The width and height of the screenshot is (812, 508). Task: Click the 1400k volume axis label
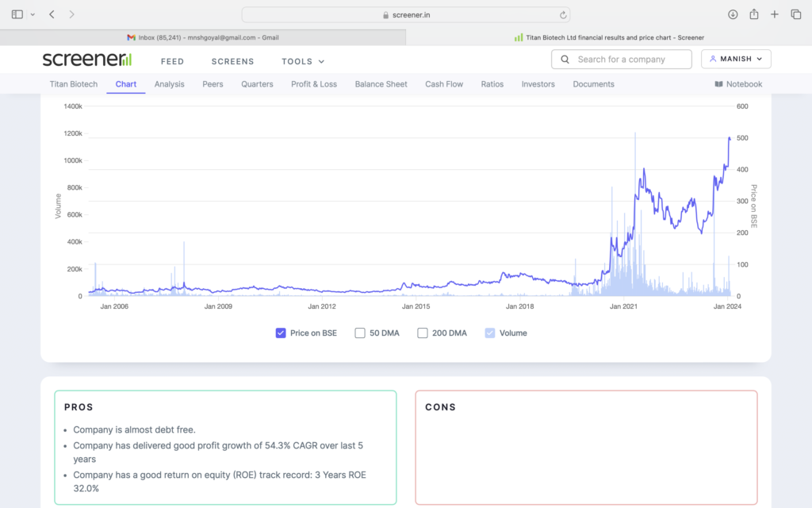(x=73, y=106)
